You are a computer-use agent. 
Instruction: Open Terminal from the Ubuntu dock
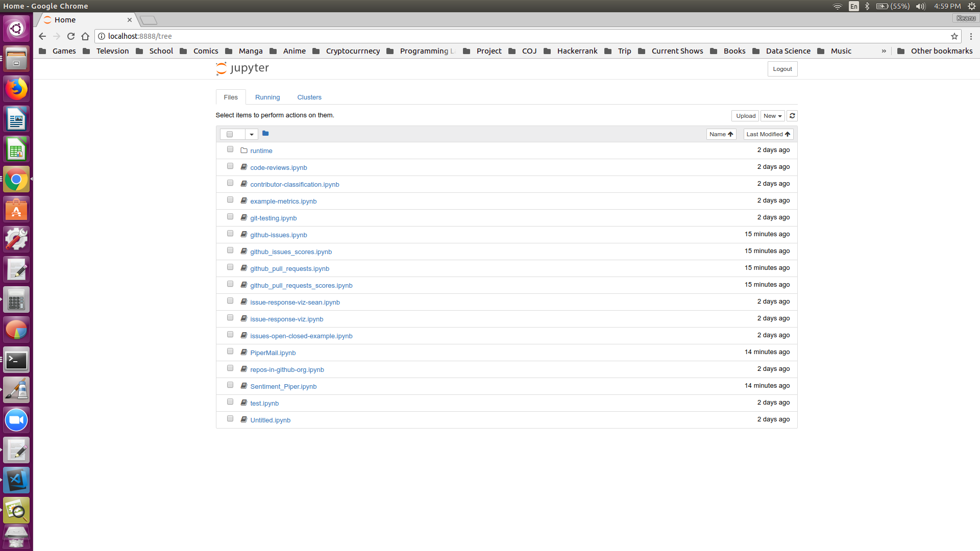point(16,361)
